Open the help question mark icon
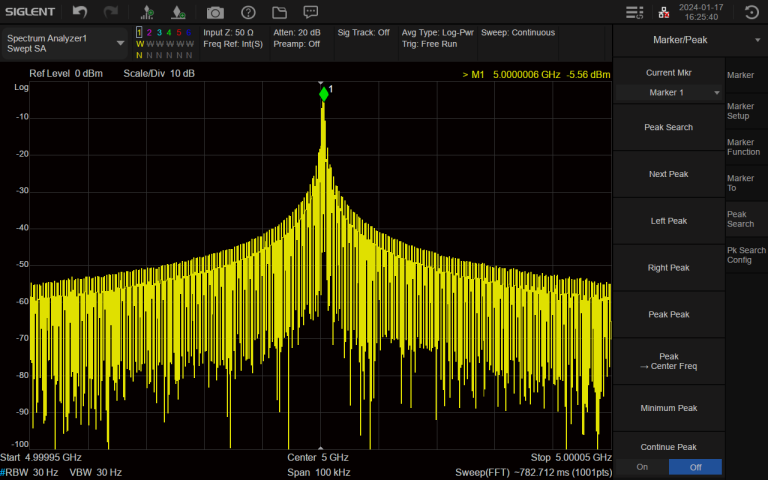768x480 pixels. tap(248, 12)
